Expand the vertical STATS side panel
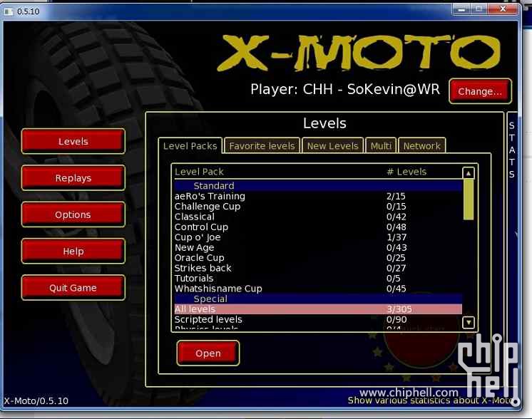Screen dimensions: 532x419 pos(511,150)
